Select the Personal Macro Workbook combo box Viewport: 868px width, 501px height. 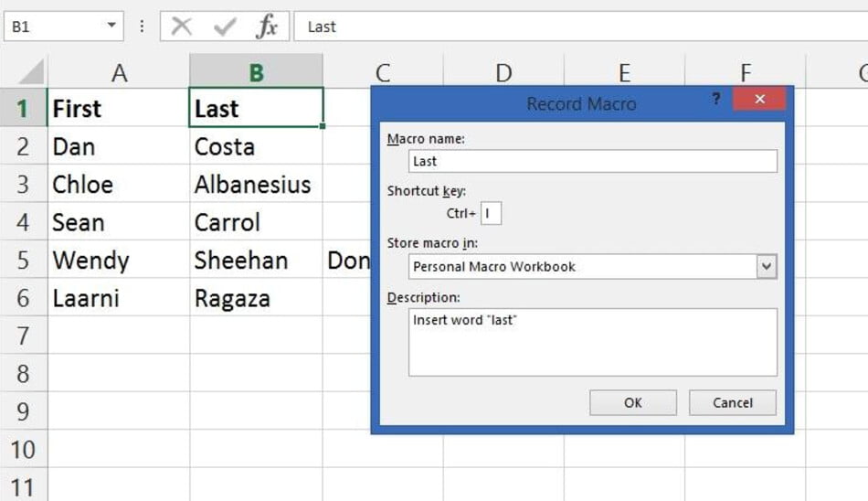coord(592,267)
